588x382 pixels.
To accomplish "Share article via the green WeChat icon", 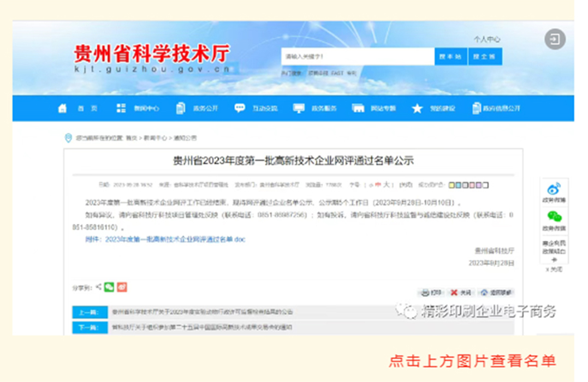I will 109,287.
